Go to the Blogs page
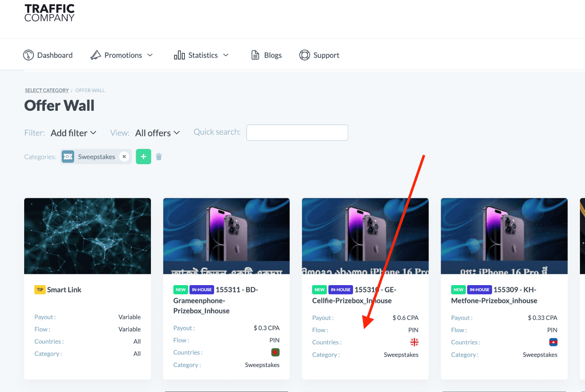 [x=273, y=55]
